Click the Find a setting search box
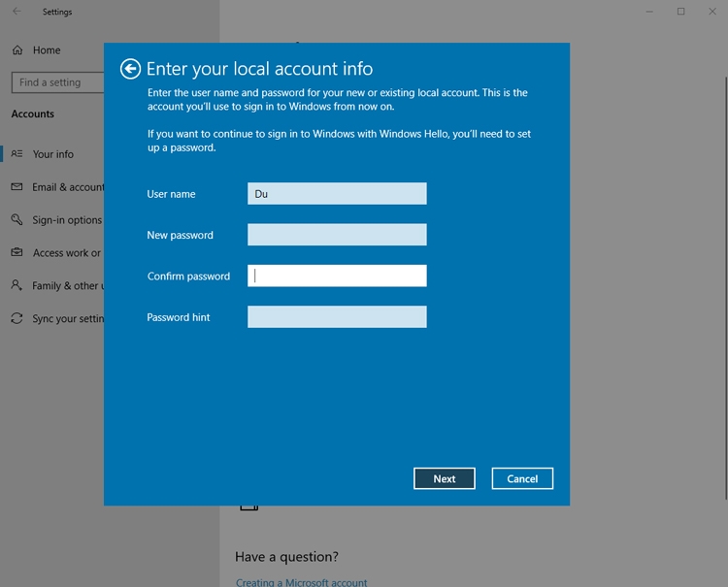The image size is (728, 587). click(58, 82)
